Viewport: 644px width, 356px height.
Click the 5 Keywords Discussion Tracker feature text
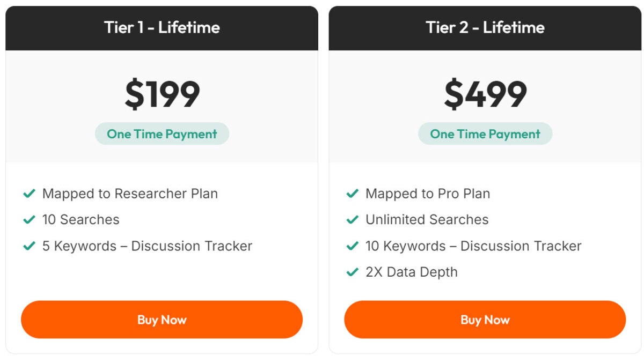[147, 246]
